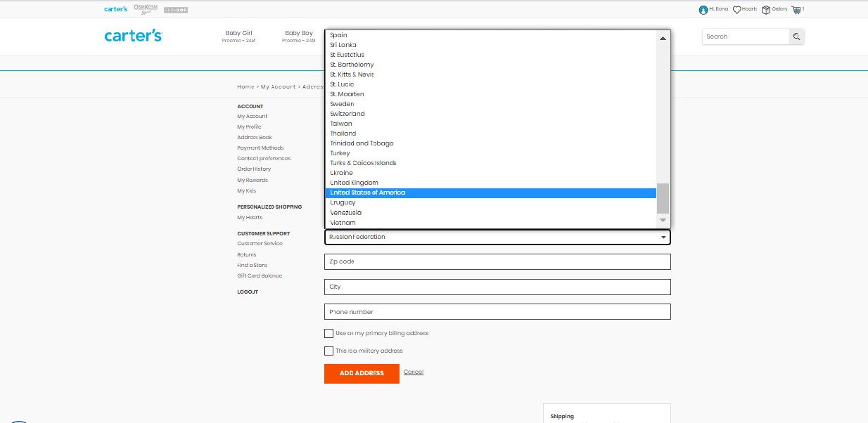Screen dimensions: 868x423
Task: Click My Account in the breadcrumb
Action: pyautogui.click(x=279, y=87)
